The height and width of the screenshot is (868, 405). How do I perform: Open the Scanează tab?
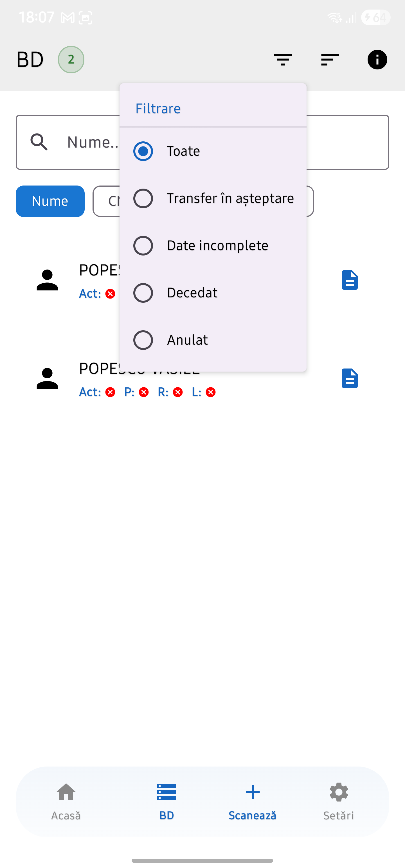(252, 801)
